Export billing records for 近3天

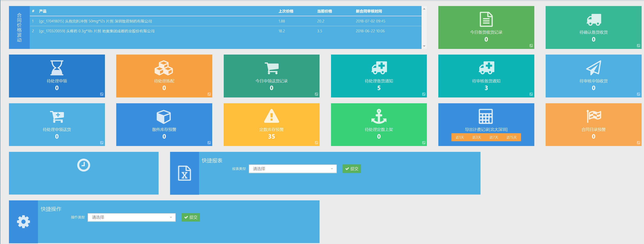476,137
